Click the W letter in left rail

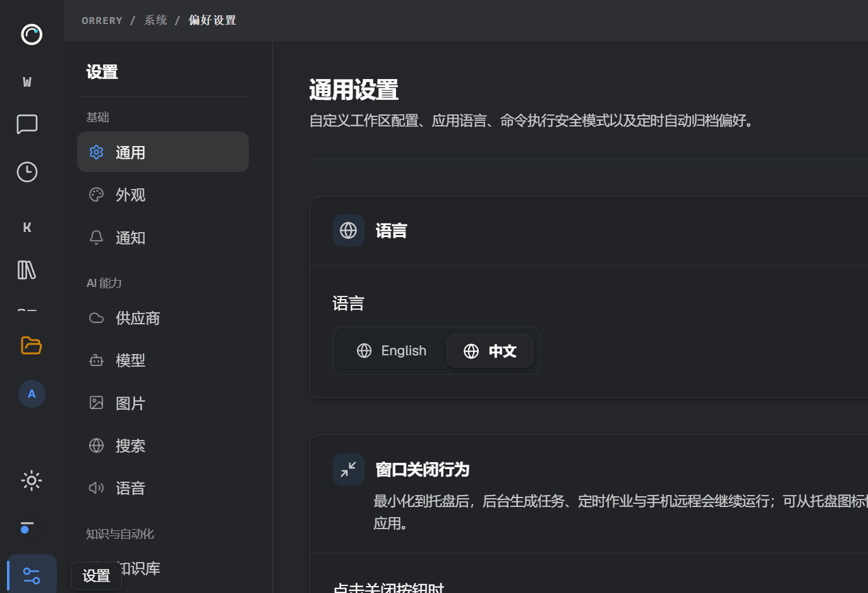[x=27, y=82]
